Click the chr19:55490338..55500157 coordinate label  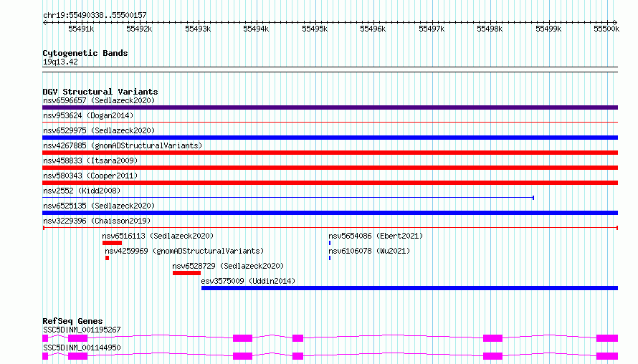point(95,15)
